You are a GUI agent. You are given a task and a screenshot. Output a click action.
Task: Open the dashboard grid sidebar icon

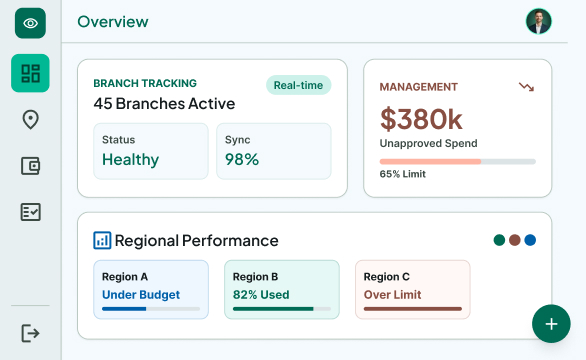tap(30, 73)
